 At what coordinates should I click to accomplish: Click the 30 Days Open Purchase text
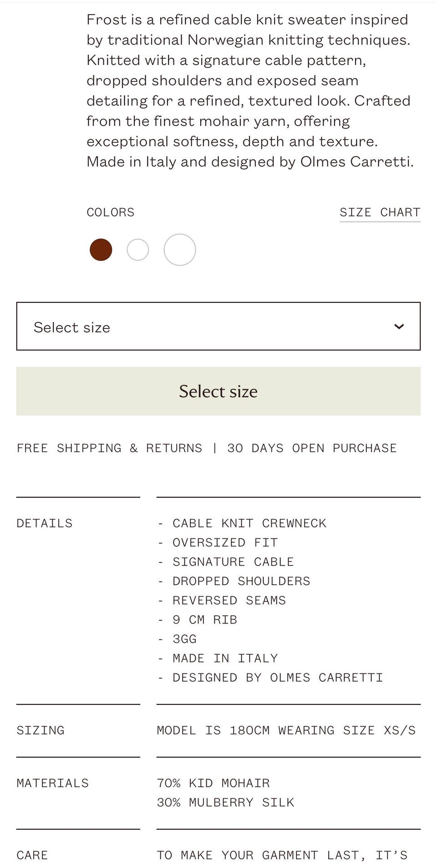click(312, 448)
